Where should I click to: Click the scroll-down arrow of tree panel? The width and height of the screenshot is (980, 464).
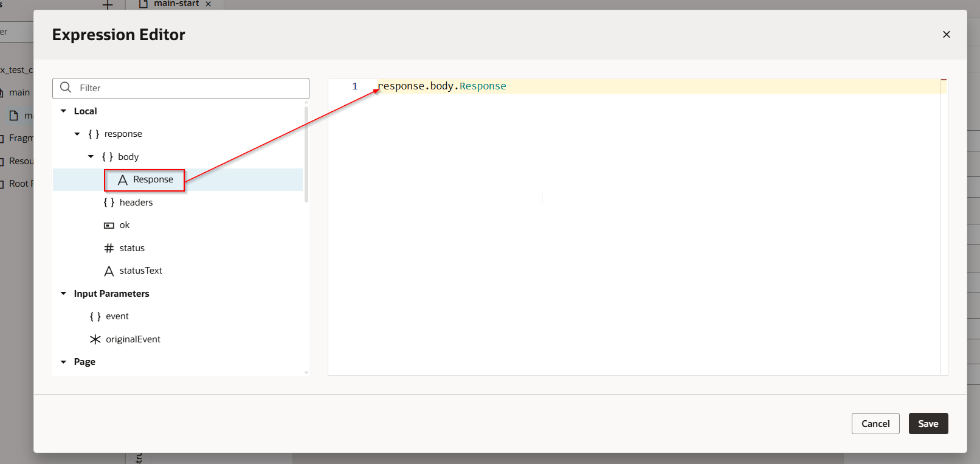306,372
